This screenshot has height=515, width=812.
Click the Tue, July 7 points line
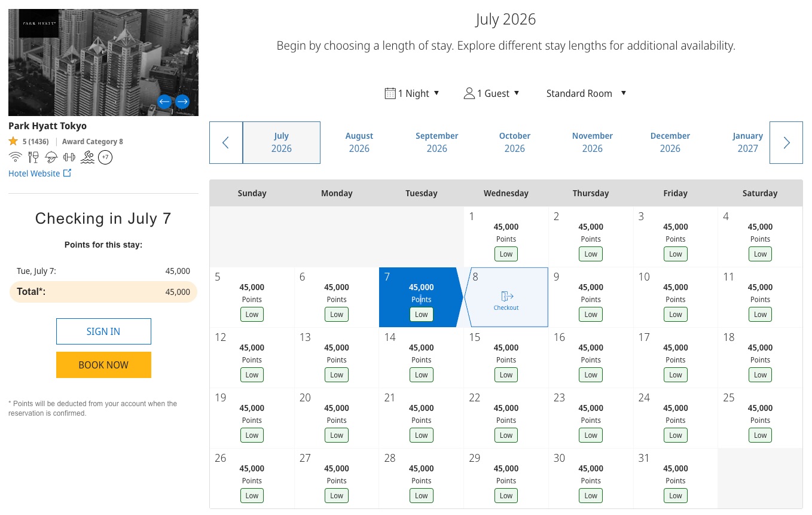pyautogui.click(x=103, y=271)
